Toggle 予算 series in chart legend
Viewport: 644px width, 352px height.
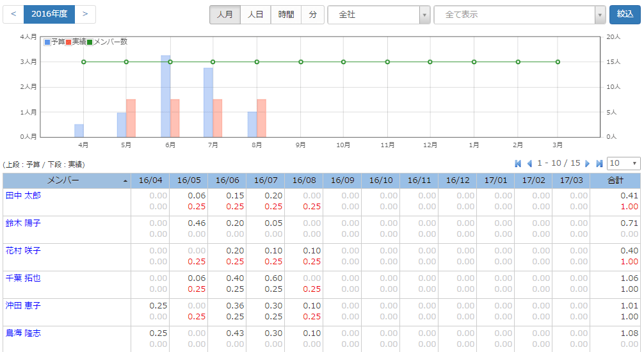54,42
